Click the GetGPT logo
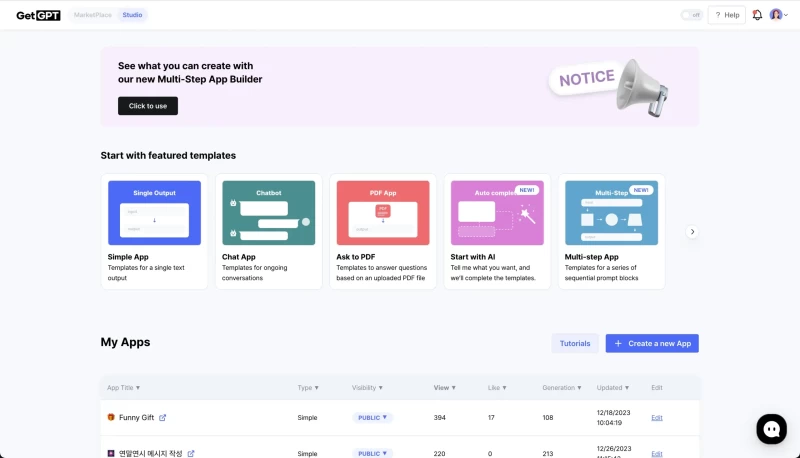 coord(38,15)
